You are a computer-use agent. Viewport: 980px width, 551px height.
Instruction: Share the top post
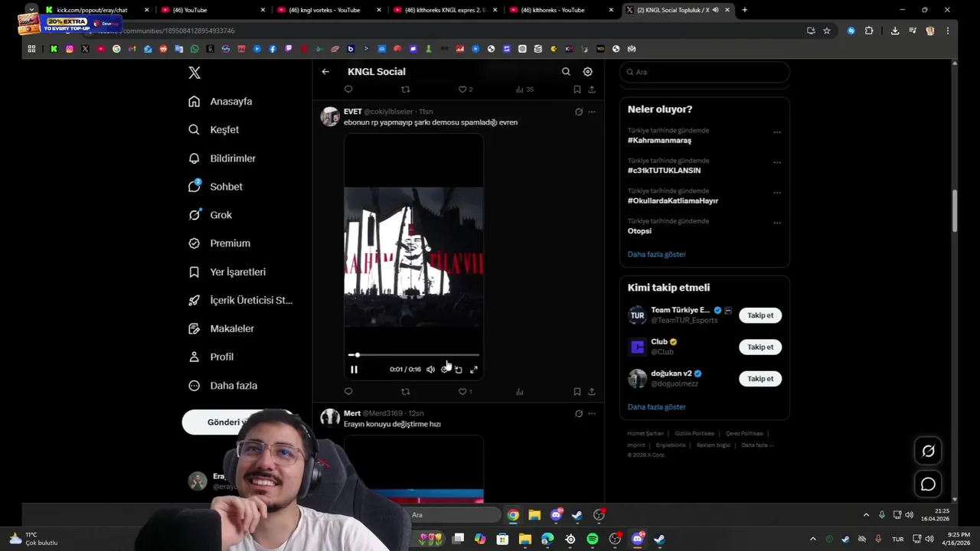(592, 90)
